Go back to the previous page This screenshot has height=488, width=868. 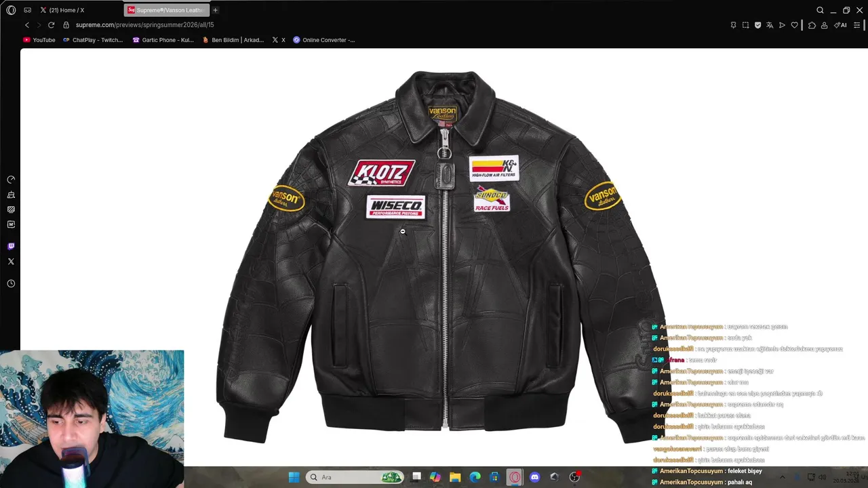(27, 25)
